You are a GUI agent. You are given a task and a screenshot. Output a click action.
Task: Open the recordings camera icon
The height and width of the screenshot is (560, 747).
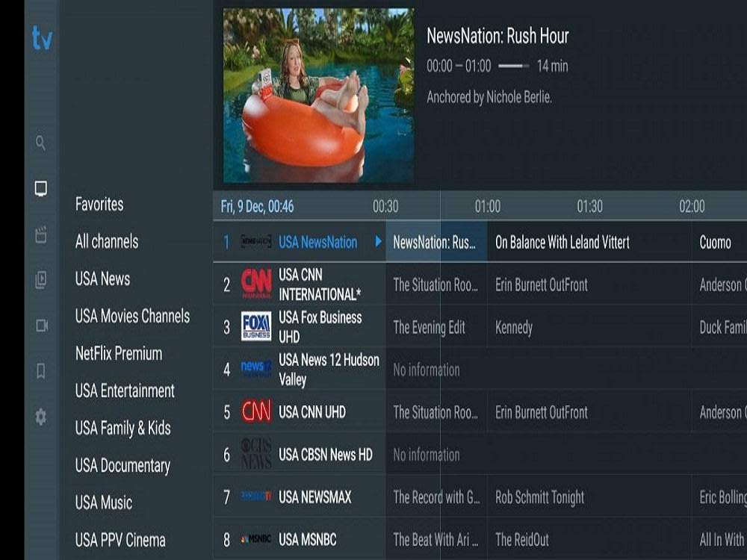[x=41, y=326]
